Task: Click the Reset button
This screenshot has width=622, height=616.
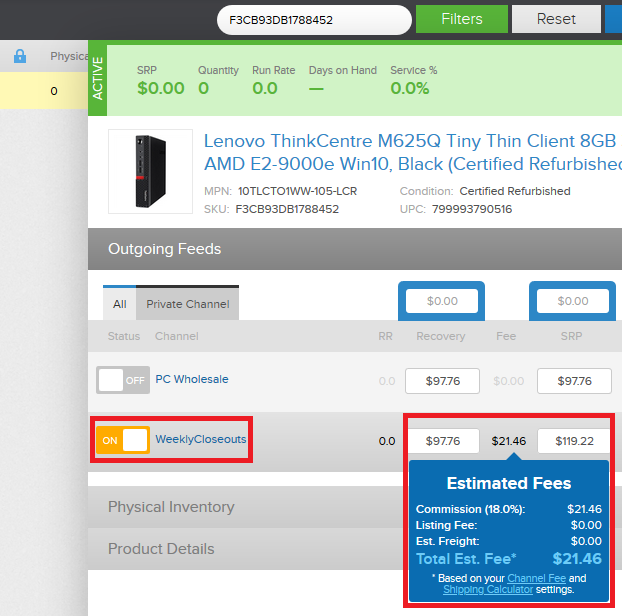Action: point(556,19)
